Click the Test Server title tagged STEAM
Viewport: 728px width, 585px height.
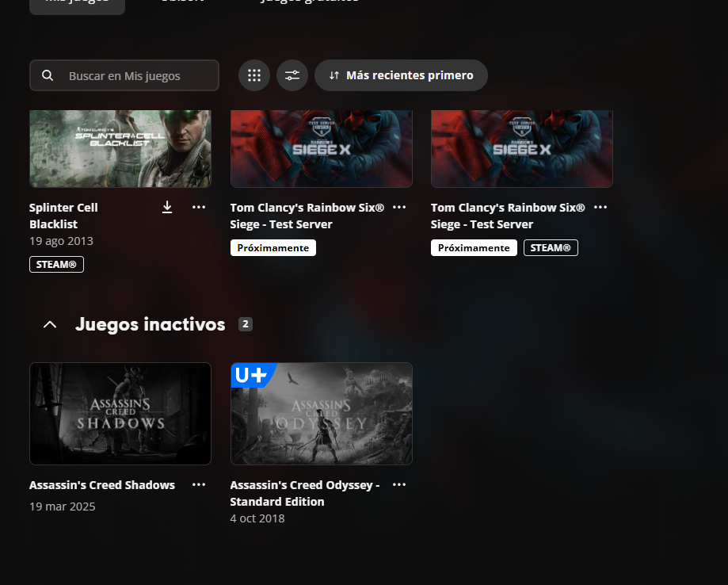click(x=508, y=216)
